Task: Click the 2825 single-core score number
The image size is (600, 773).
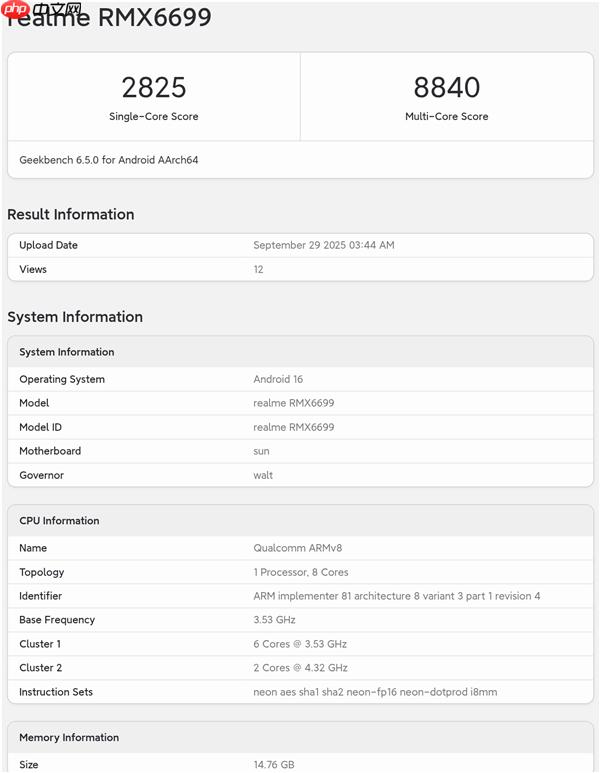Action: pos(154,87)
